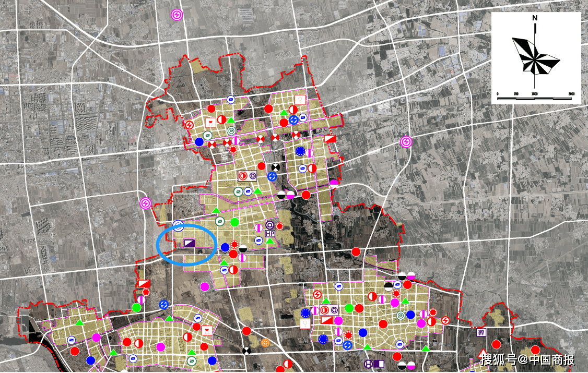The image size is (588, 373).
Task: Select the purple diagonal rectangle symbol inside blue ellipse
Action: [190, 243]
